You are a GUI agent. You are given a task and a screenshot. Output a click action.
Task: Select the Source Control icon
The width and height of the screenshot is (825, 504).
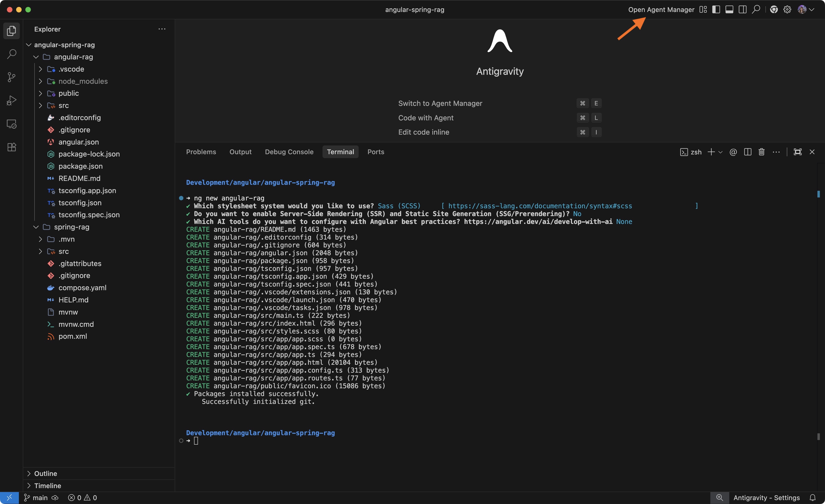click(x=12, y=77)
